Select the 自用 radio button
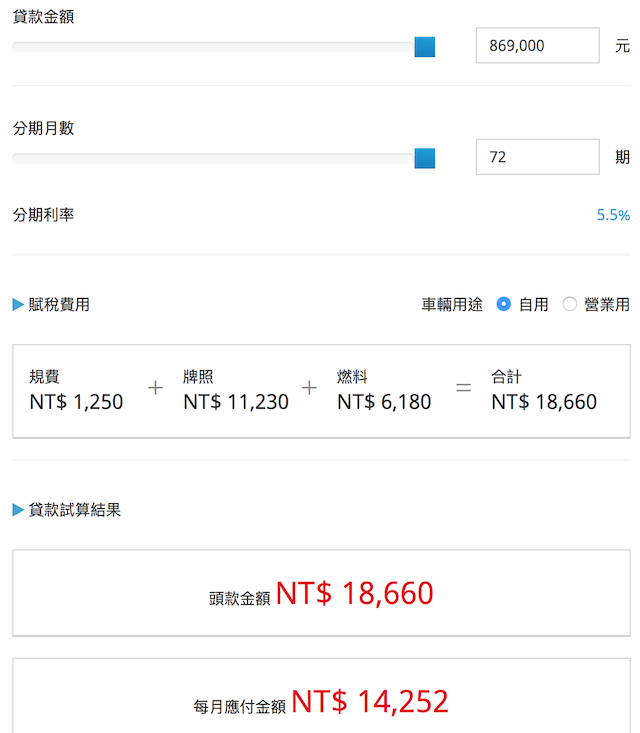This screenshot has height=733, width=640. tap(504, 304)
